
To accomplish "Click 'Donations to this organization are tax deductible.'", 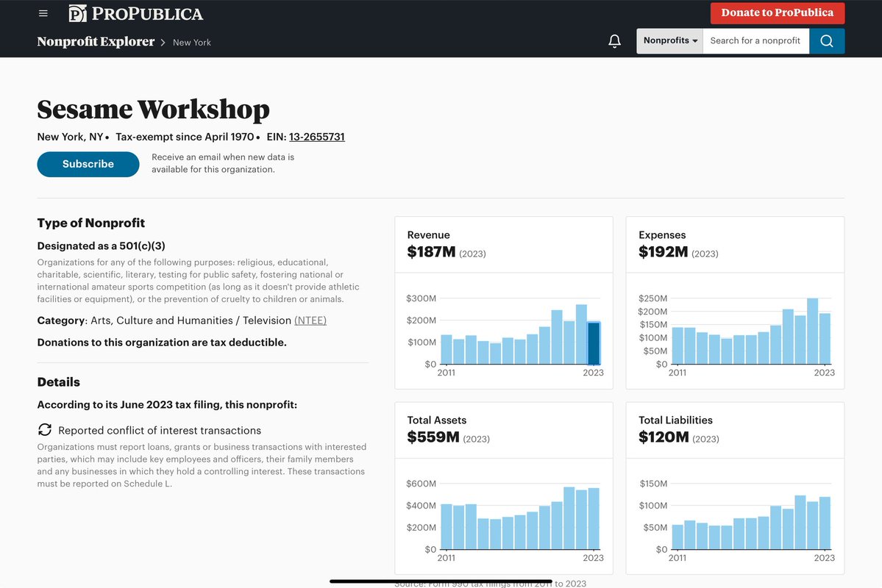I will (162, 343).
